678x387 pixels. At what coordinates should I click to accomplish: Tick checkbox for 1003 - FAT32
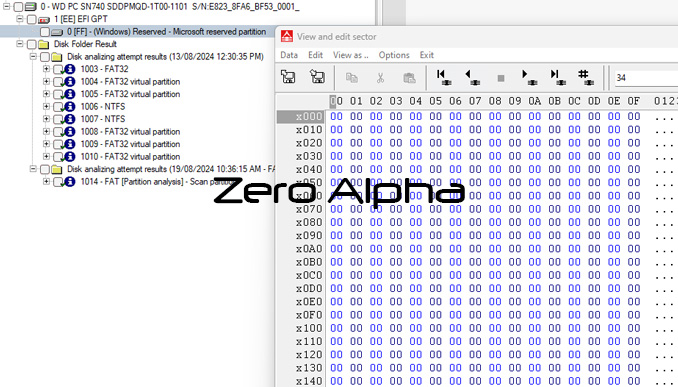pos(58,69)
